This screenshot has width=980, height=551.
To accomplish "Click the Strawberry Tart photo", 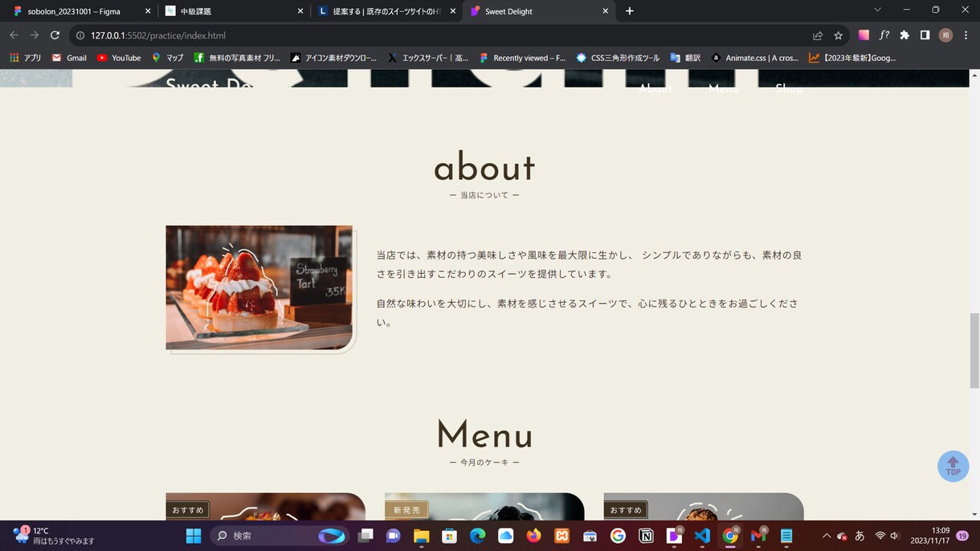I will pyautogui.click(x=259, y=287).
